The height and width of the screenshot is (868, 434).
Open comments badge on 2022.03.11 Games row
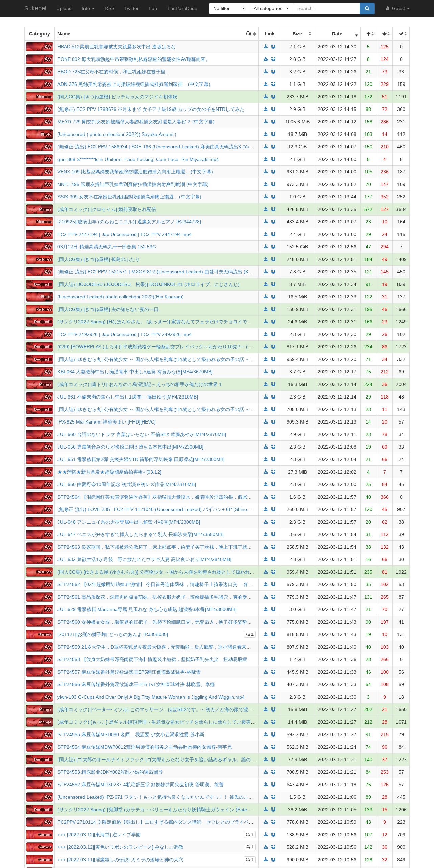[250, 860]
